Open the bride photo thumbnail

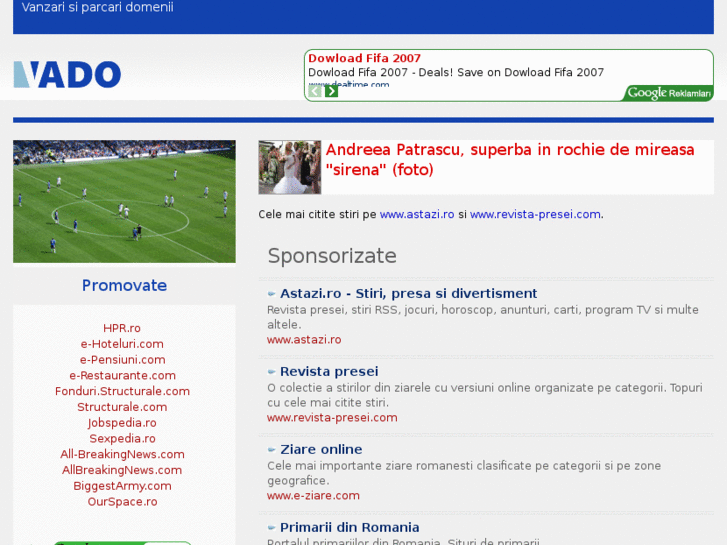pos(290,167)
